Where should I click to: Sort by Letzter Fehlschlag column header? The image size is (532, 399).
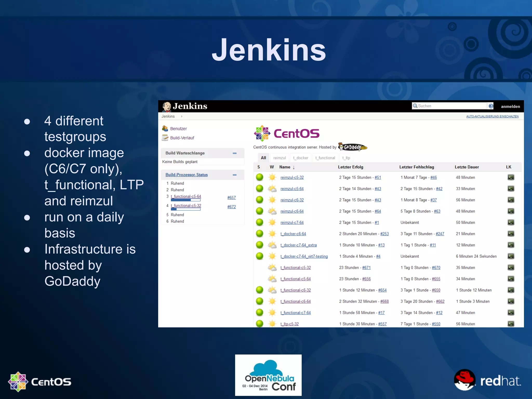[x=416, y=167]
